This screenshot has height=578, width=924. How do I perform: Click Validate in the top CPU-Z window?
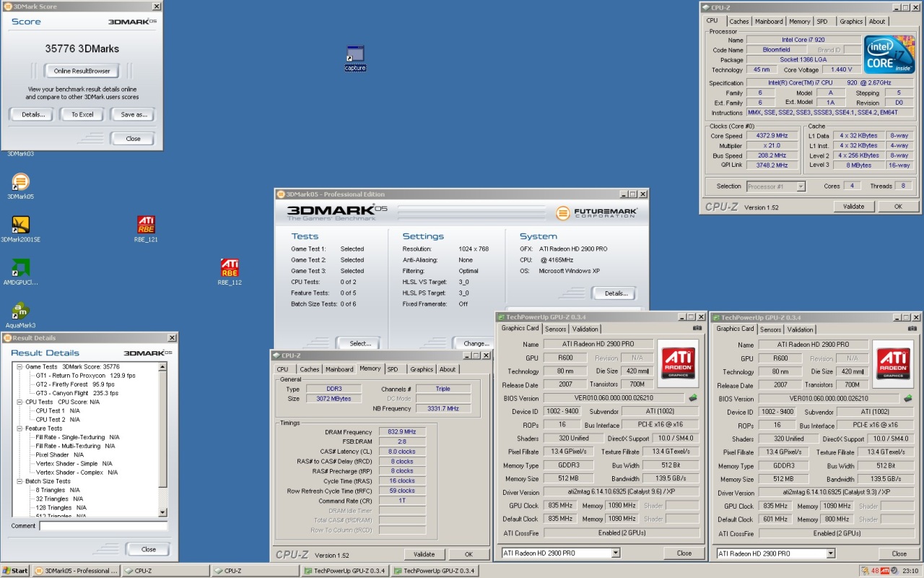[853, 207]
